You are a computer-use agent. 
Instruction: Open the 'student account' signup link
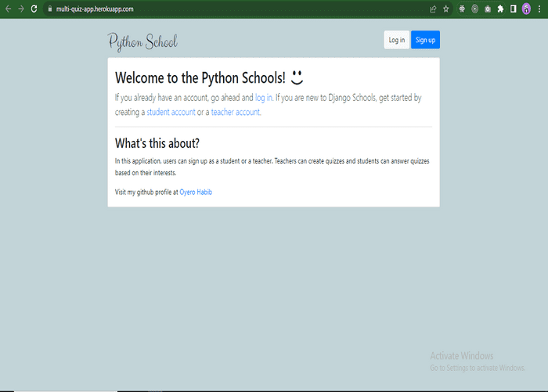click(171, 112)
